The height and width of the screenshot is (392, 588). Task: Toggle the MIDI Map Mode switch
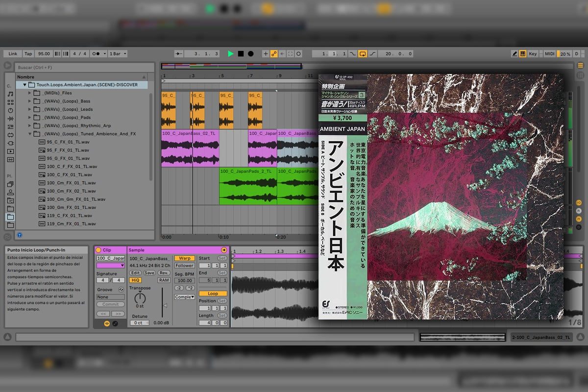[549, 54]
